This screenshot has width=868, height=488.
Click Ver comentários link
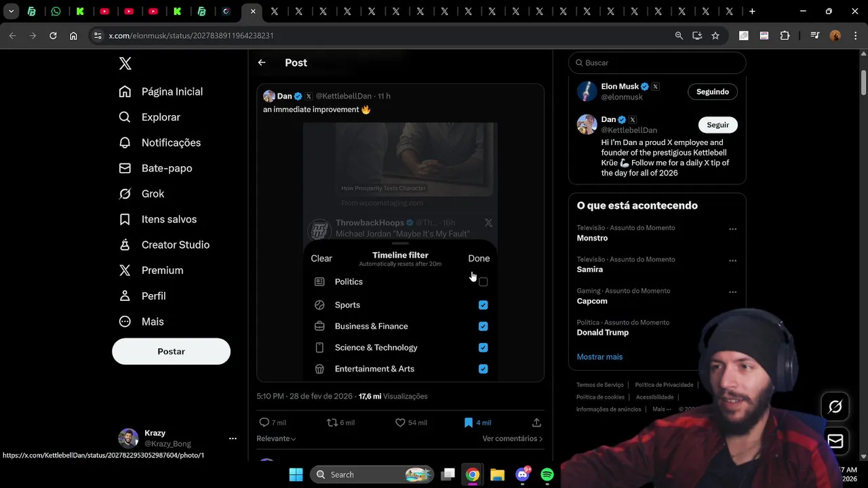click(x=513, y=439)
